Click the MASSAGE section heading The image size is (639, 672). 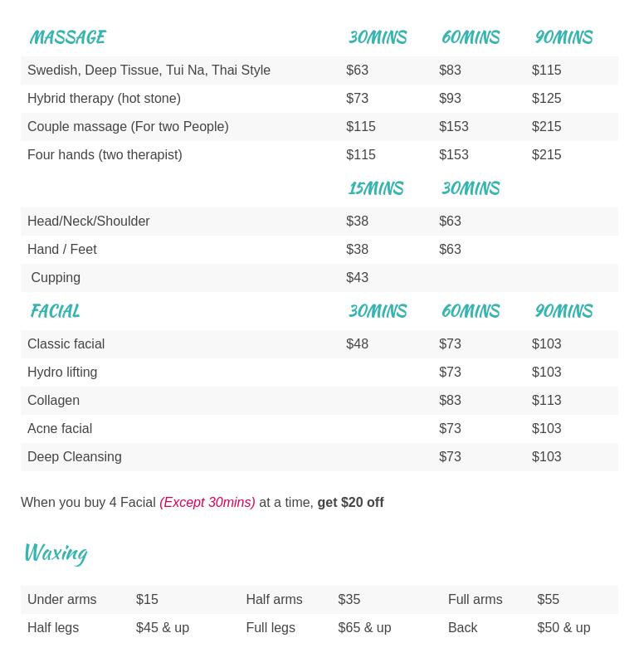tap(67, 37)
